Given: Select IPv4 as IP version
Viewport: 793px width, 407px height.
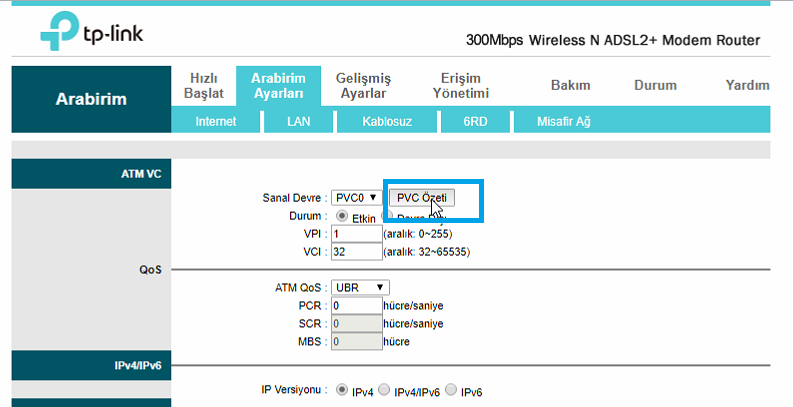Looking at the screenshot, I should pos(342,390).
